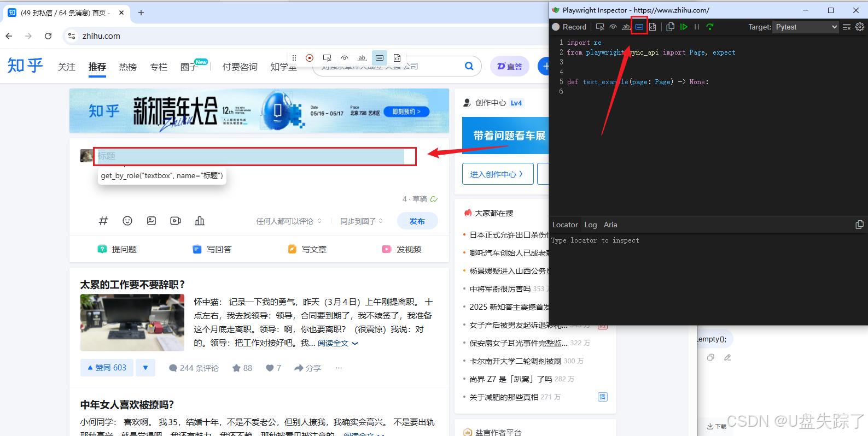
Task: Open Inspector settings gear icon
Action: pos(860,27)
